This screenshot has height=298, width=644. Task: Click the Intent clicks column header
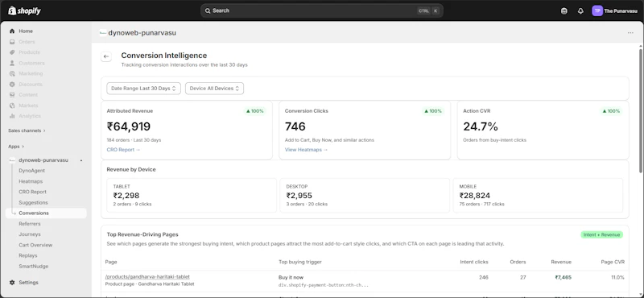[x=474, y=262]
